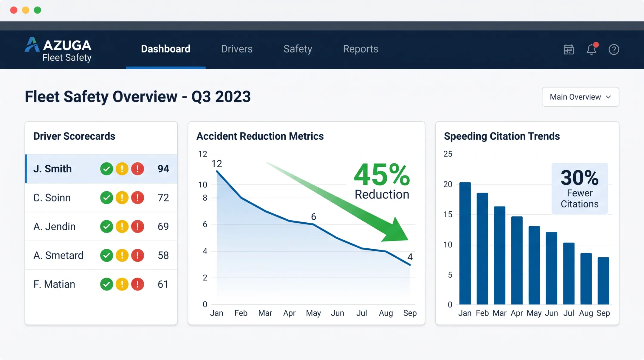Open the calendar icon in header
This screenshot has width=644, height=360.
point(569,49)
